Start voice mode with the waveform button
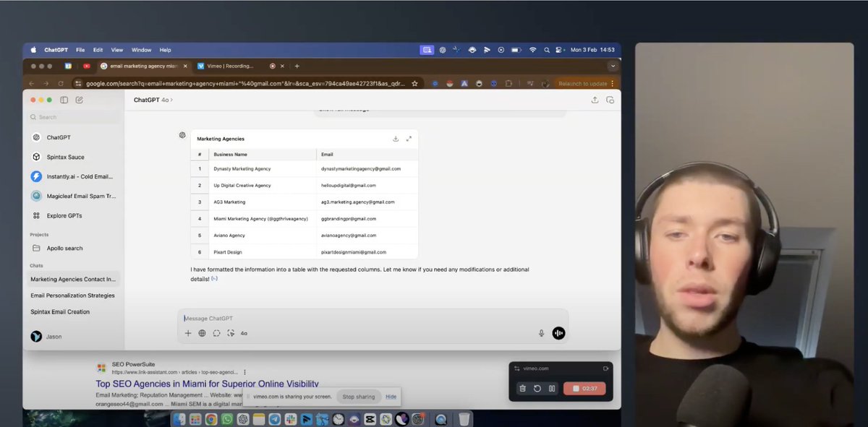868x427 pixels. pos(558,333)
